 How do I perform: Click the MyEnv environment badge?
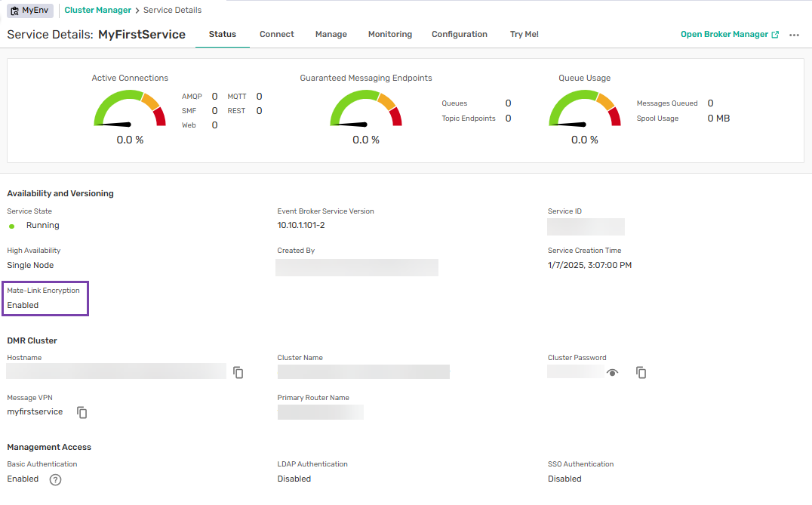point(30,11)
